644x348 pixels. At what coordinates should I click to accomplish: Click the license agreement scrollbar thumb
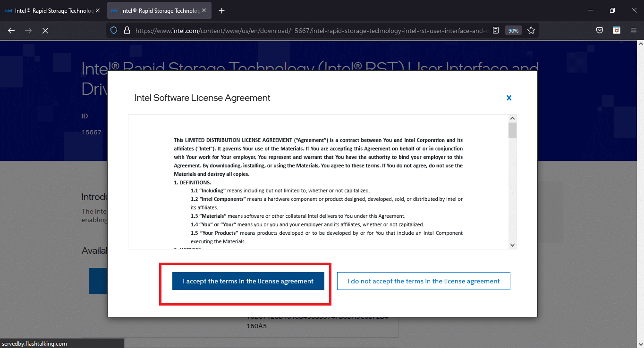[x=512, y=130]
